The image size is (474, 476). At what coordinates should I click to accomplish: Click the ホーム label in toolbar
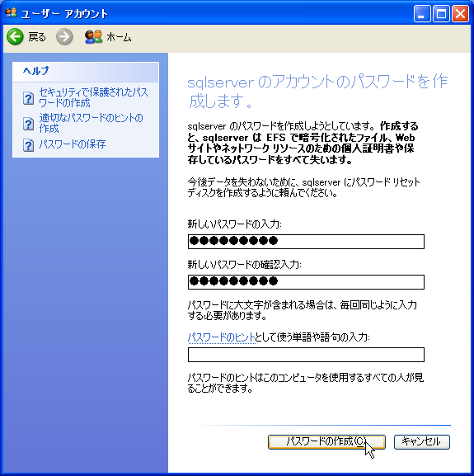[119, 37]
